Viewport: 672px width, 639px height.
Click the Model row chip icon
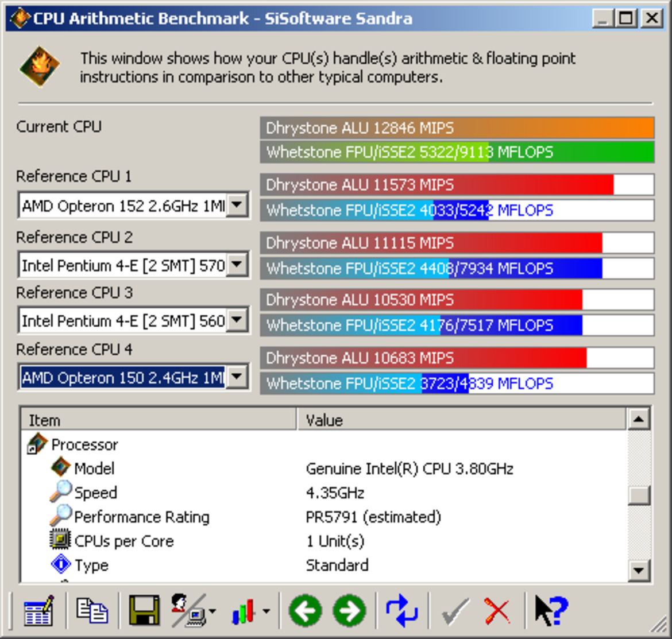click(x=60, y=467)
